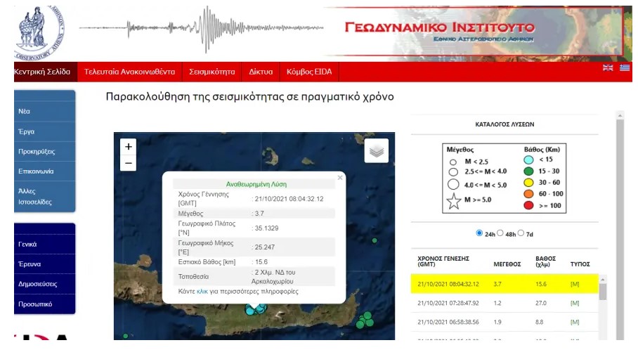Open Δίκτυα menu

[x=261, y=72]
